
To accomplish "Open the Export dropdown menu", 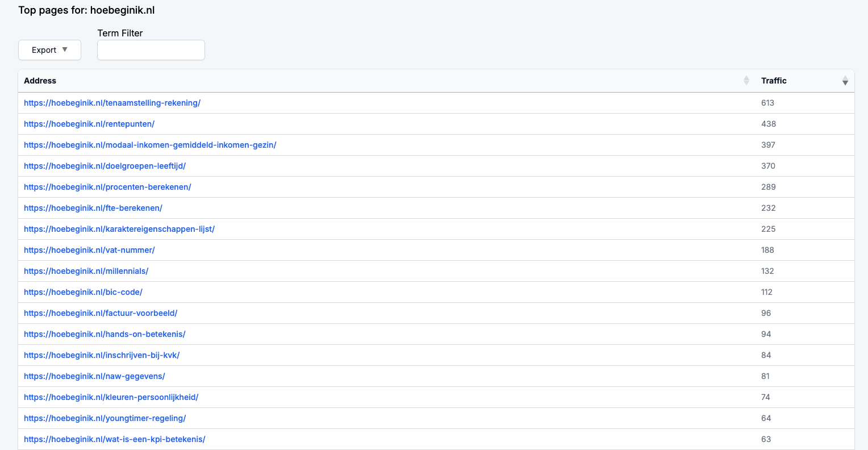I will 49,50.
